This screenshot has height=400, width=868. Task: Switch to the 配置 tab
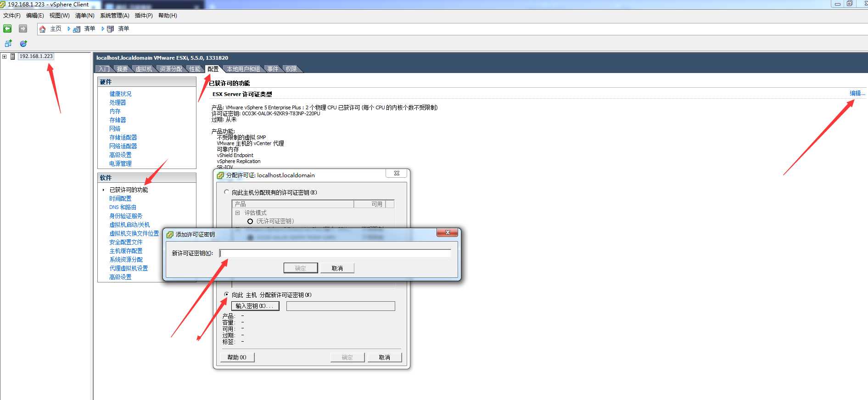tap(213, 69)
